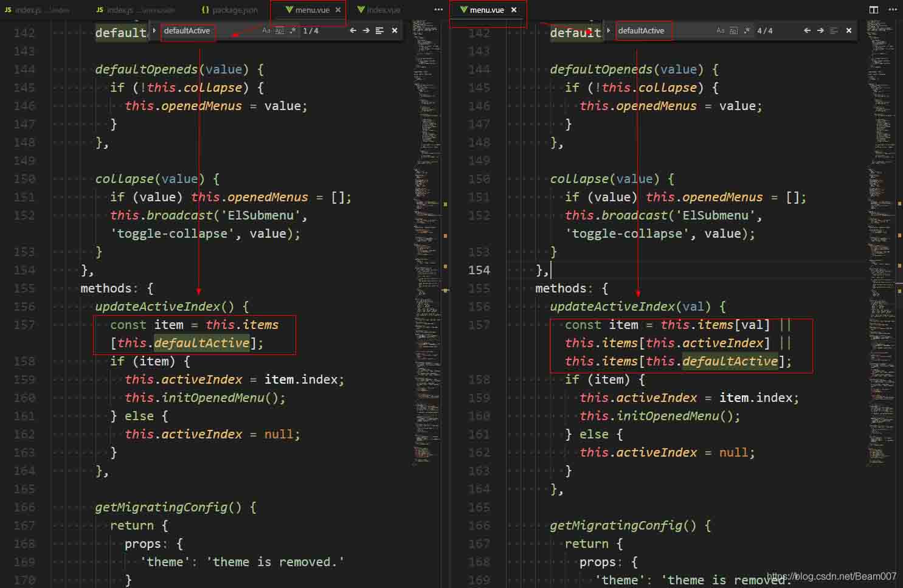This screenshot has height=588, width=903.
Task: Toggle Match Case in left find widget
Action: (266, 30)
